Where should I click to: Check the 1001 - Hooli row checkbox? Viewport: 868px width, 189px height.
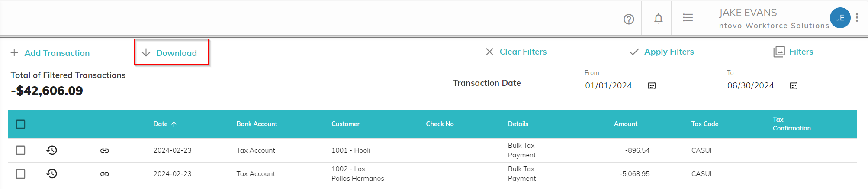(x=20, y=150)
